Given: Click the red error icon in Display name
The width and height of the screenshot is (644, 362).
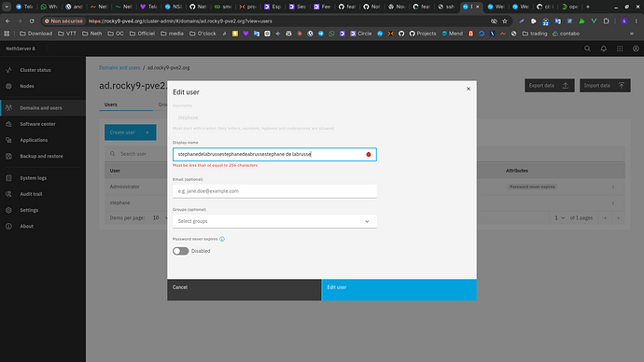Looking at the screenshot, I should click(369, 154).
